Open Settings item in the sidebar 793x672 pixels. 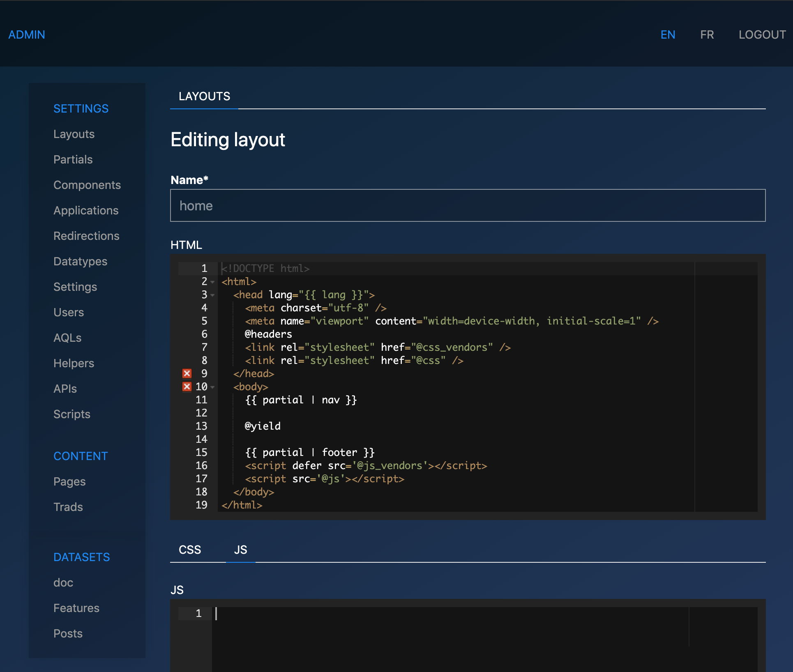(75, 287)
